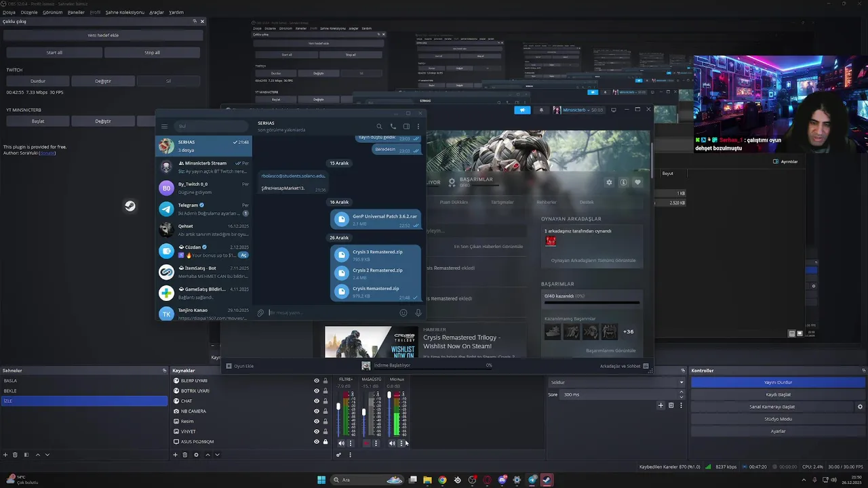
Task: Add a new source in Kaynaklar
Action: (x=175, y=455)
